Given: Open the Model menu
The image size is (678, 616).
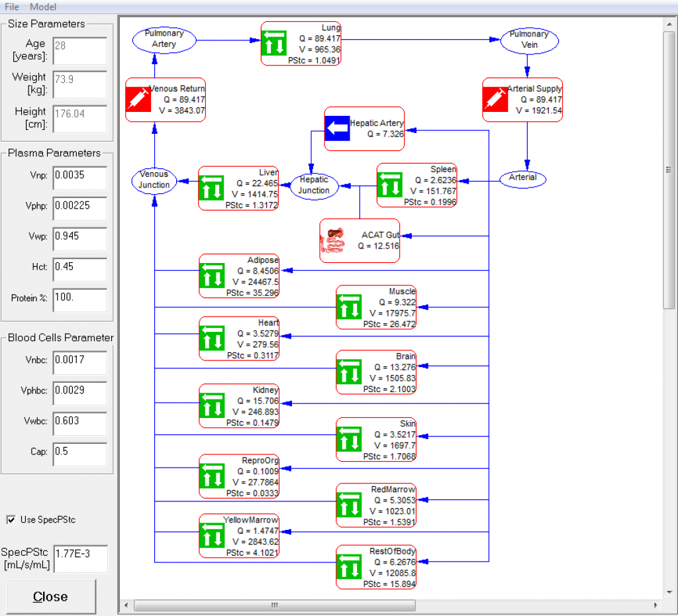Looking at the screenshot, I should (43, 7).
